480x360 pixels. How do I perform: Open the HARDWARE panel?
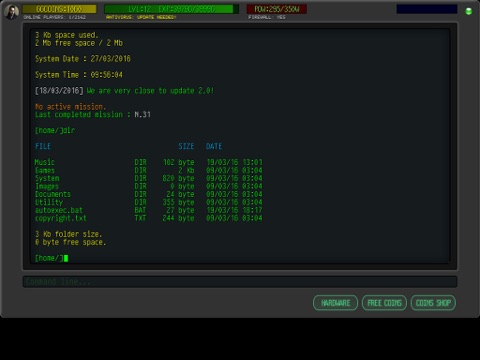[335, 303]
